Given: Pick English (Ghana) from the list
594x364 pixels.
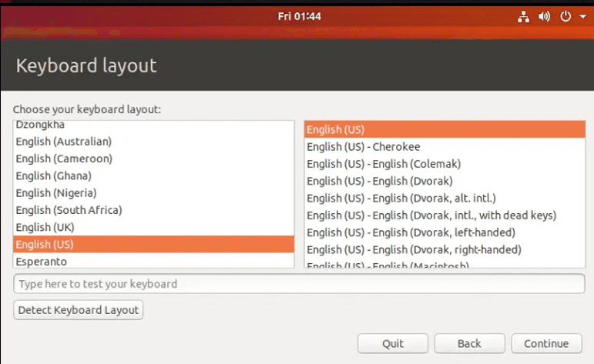Looking at the screenshot, I should pos(154,175).
